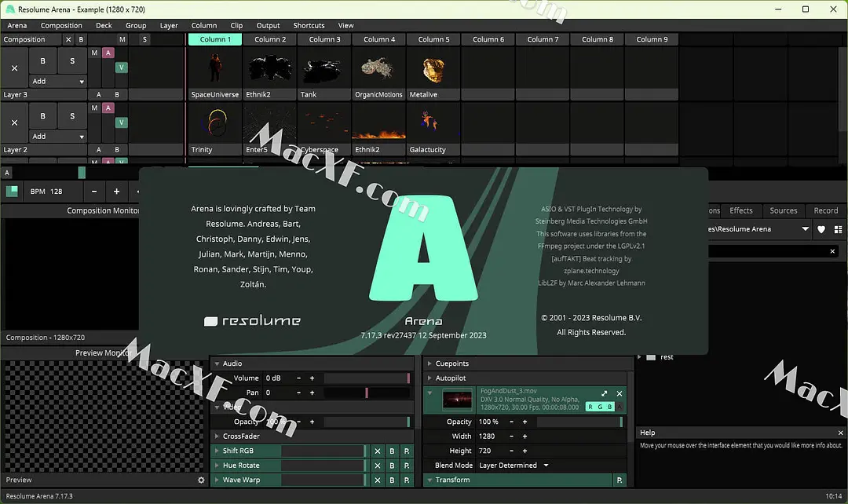Image resolution: width=848 pixels, height=504 pixels.
Task: Expand the Autopilot section
Action: click(x=429, y=378)
